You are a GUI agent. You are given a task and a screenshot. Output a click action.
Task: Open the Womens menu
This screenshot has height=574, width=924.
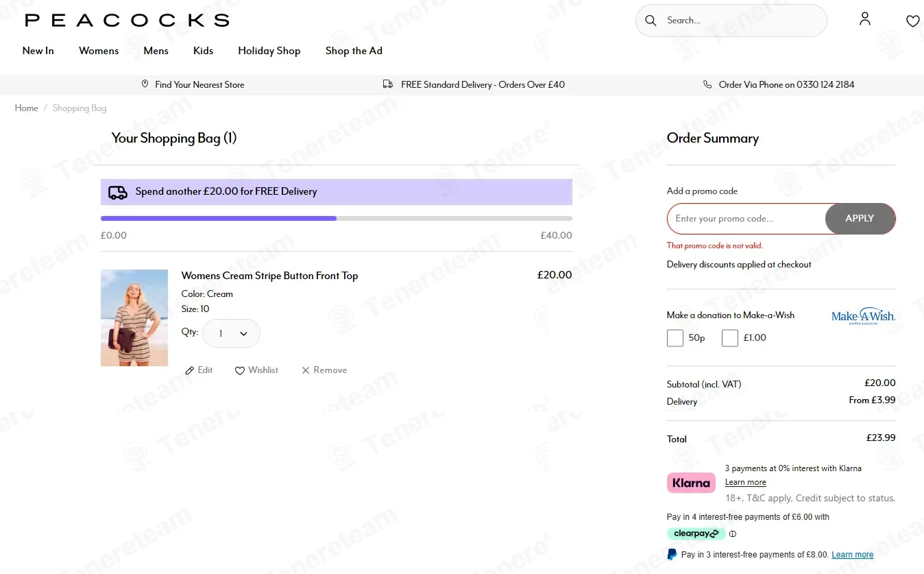99,51
